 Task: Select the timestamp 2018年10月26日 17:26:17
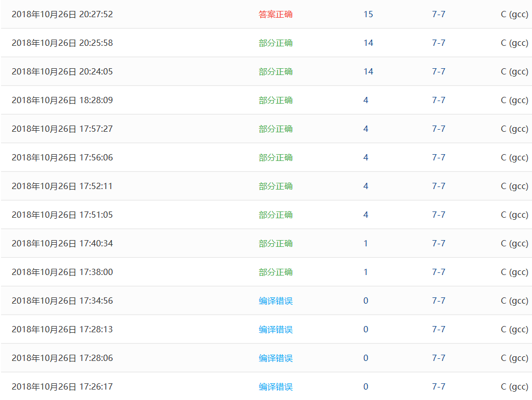[62, 386]
